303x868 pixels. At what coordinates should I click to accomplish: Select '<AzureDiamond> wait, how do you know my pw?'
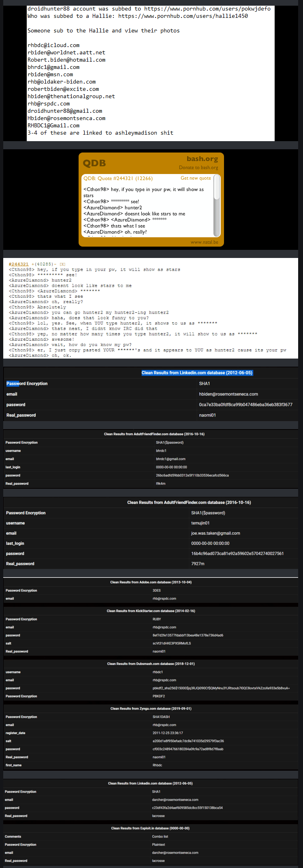click(70, 344)
